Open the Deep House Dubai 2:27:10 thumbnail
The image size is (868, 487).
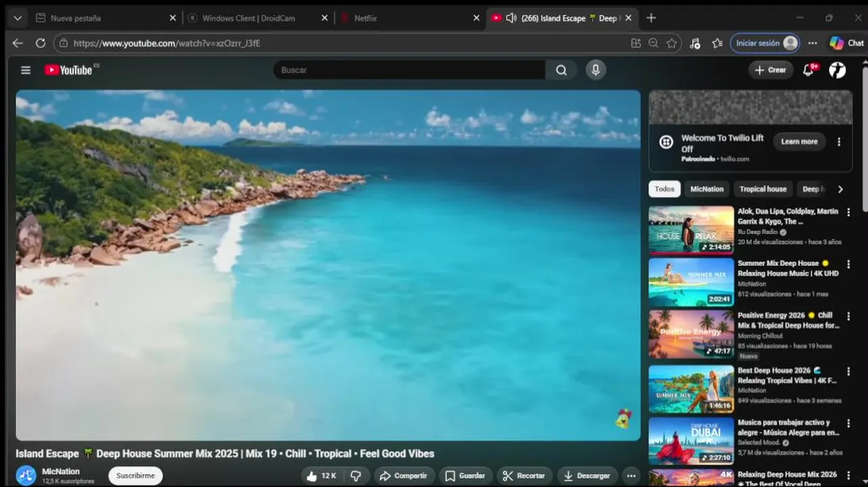coord(691,441)
